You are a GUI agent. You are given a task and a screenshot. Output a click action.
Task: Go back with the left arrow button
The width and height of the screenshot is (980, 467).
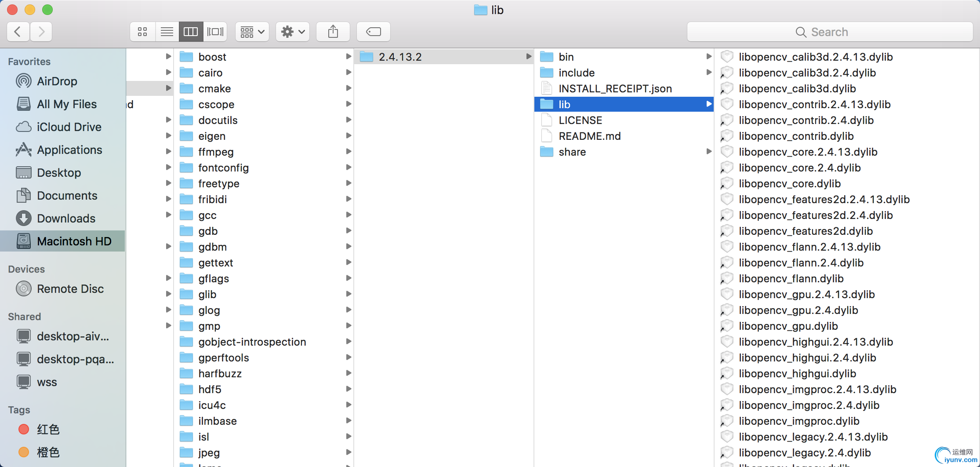pos(18,32)
